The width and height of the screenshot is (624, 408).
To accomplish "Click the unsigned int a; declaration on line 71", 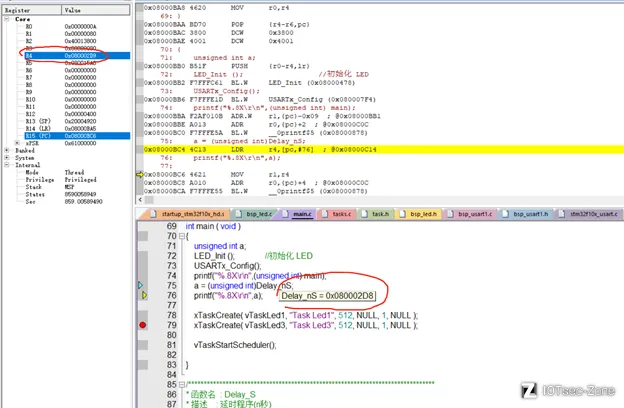I will pos(220,246).
